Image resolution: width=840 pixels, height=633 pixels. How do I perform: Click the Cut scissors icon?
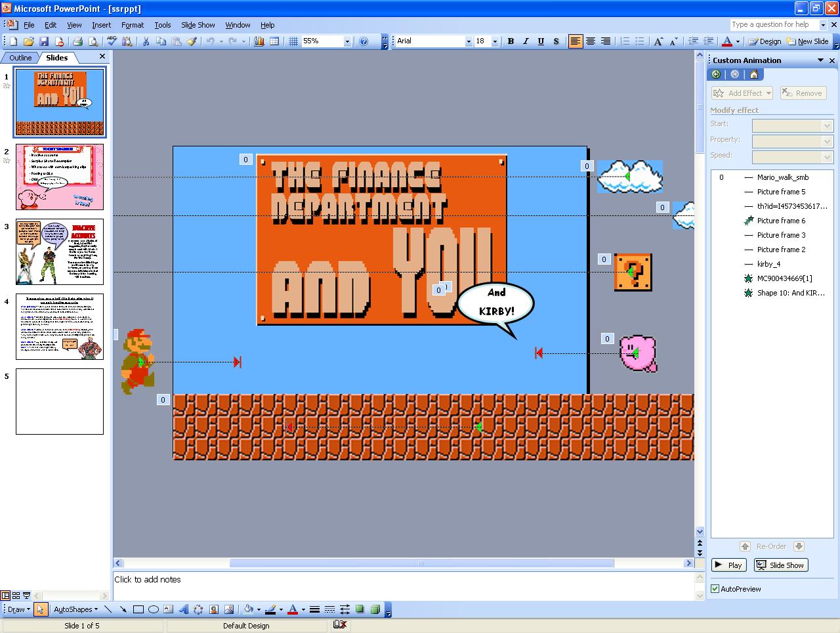146,41
